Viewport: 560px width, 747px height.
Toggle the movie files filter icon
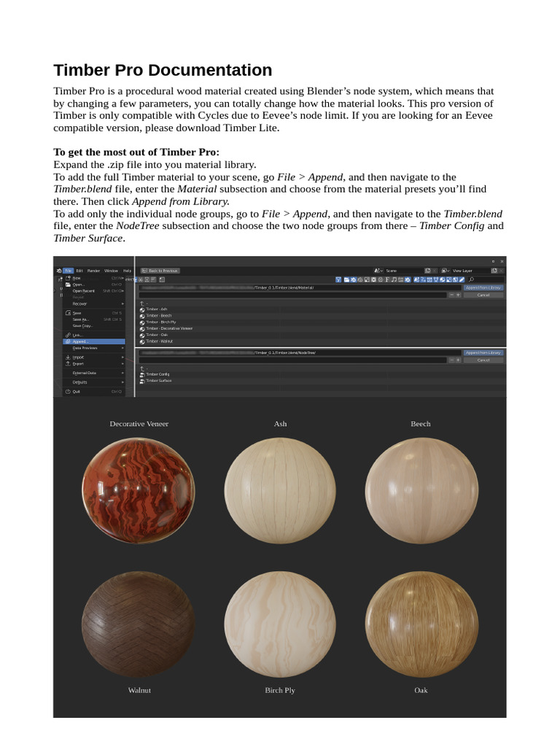tap(373, 279)
